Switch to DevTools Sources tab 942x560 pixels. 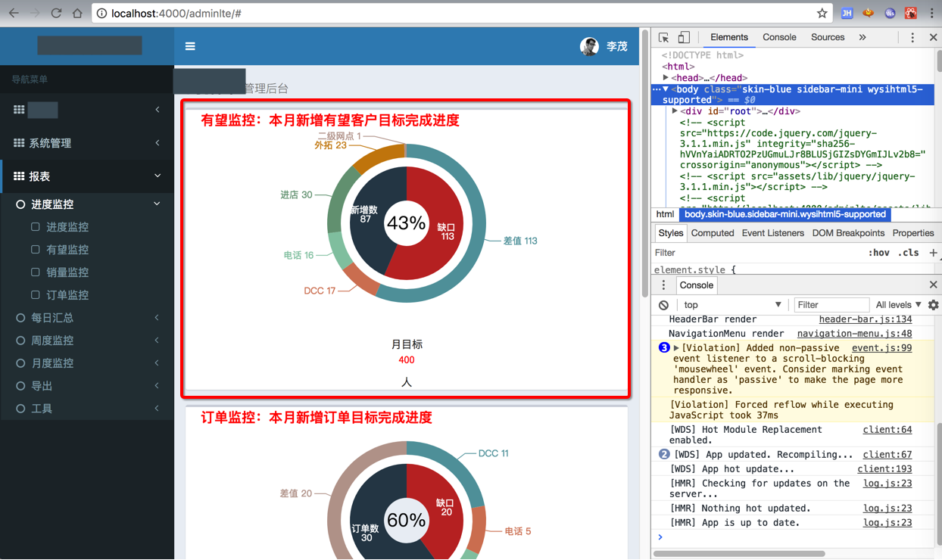point(828,37)
